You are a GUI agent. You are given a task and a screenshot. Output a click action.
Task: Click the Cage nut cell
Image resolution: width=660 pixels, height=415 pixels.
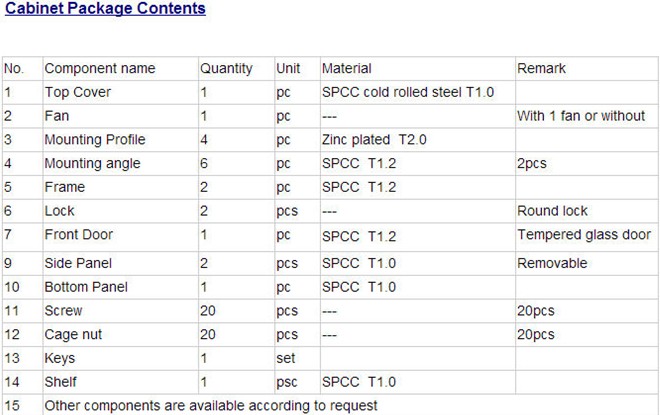pos(73,335)
